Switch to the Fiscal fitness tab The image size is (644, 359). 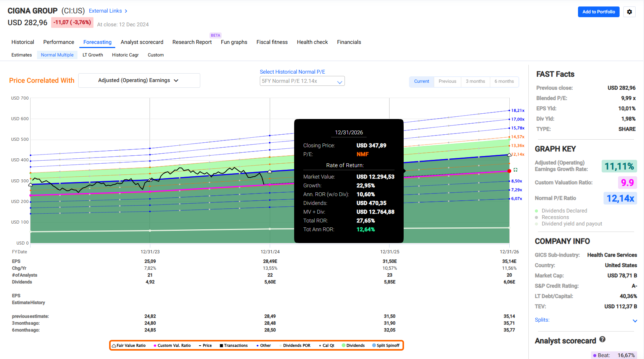tap(272, 42)
